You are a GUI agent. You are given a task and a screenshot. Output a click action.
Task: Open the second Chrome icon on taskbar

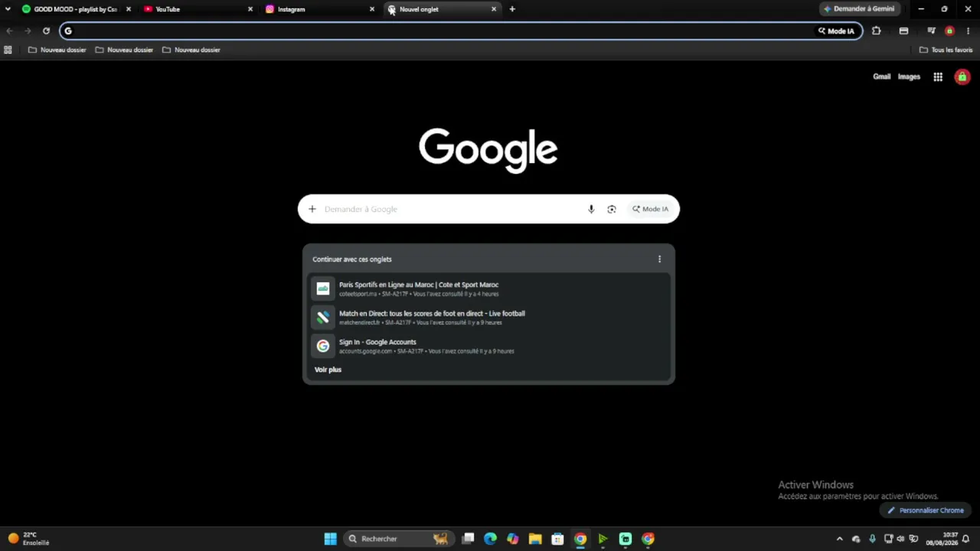point(648,539)
